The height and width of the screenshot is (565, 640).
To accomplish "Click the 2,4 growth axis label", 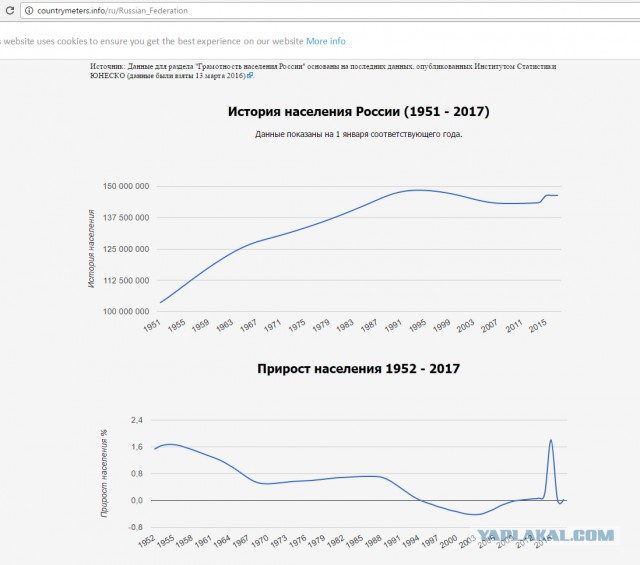I will [x=137, y=420].
